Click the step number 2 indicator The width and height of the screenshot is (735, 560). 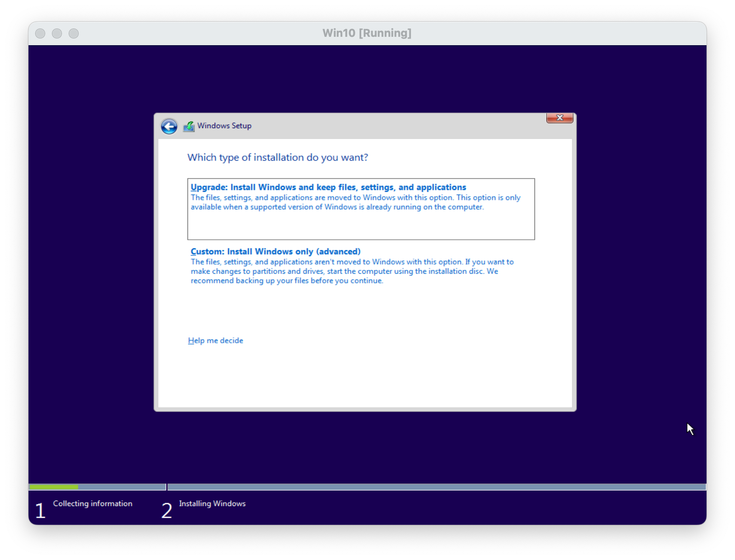167,511
